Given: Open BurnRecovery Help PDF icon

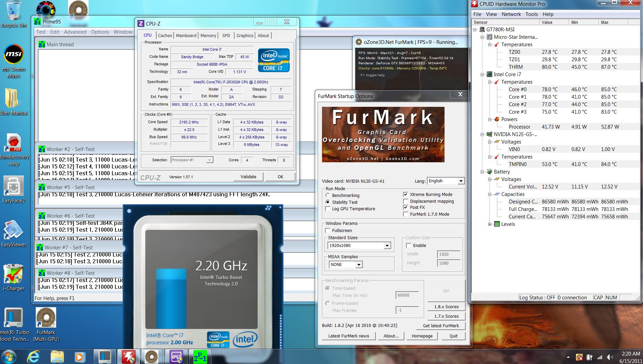Looking at the screenshot, I should tap(14, 150).
